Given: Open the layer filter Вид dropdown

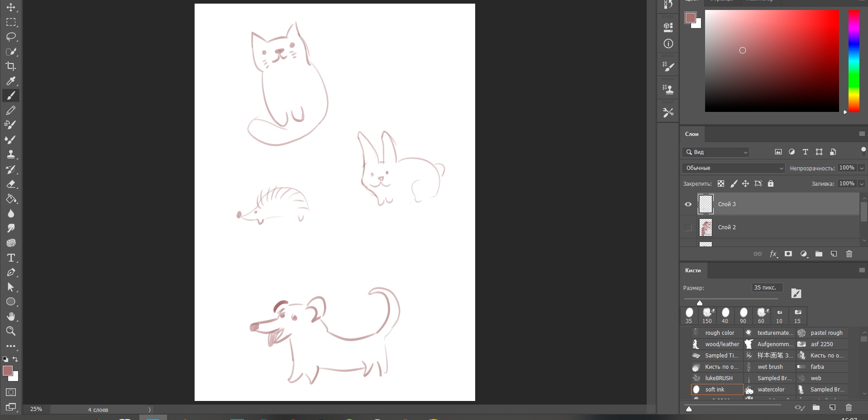Looking at the screenshot, I should tap(715, 152).
